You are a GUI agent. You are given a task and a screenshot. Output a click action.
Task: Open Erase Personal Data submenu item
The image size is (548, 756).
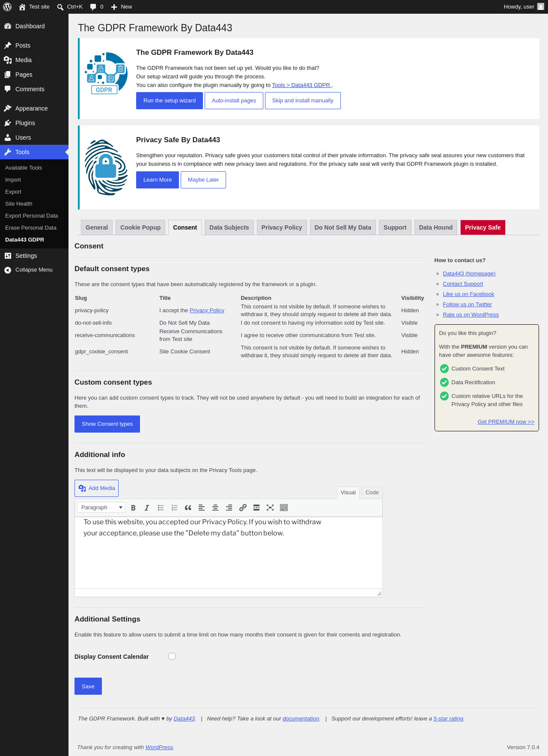point(31,228)
